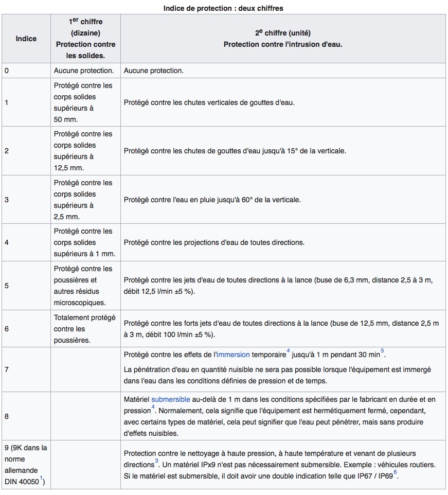The width and height of the screenshot is (448, 495).
Task: Click footnote 4 after "pression" in row 8
Action: [153, 408]
